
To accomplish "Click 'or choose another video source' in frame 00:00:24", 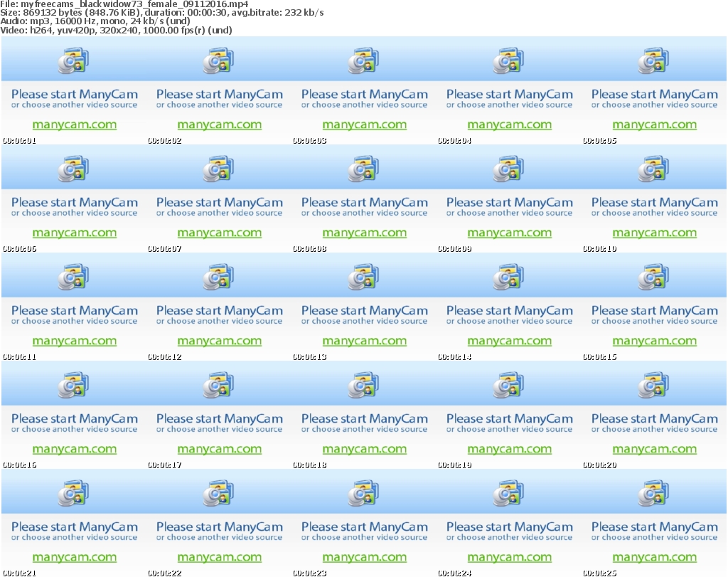I will pyautogui.click(x=509, y=537).
